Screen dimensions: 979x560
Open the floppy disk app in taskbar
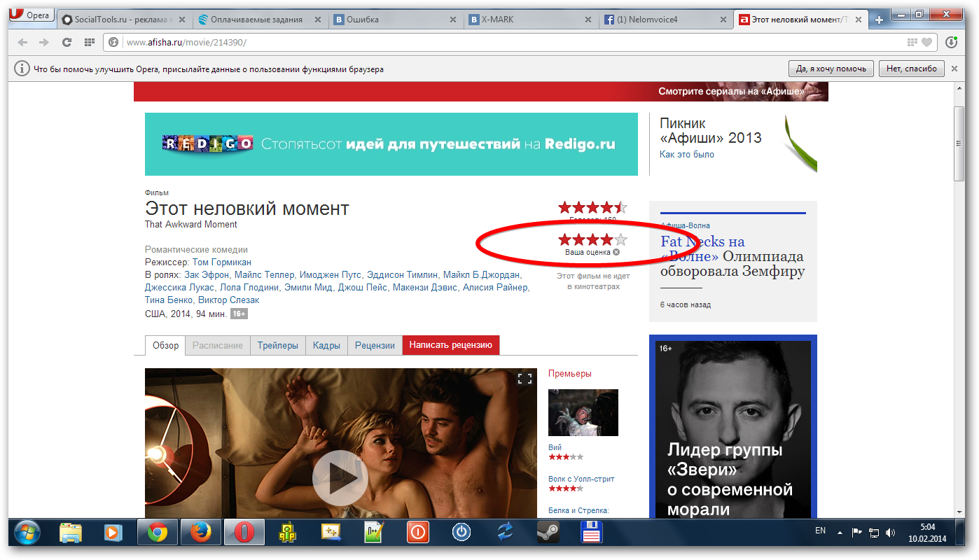(x=592, y=533)
